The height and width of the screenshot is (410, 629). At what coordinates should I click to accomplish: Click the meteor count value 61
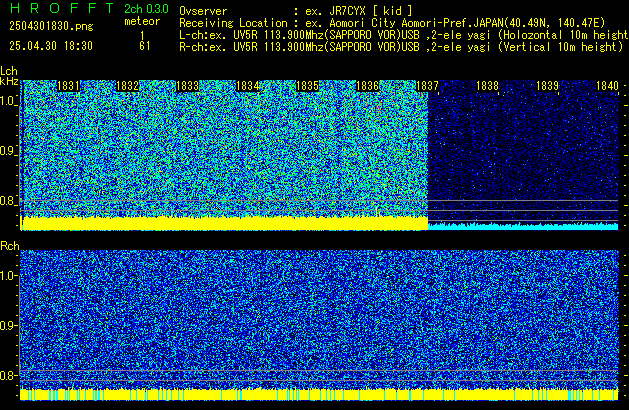[145, 46]
